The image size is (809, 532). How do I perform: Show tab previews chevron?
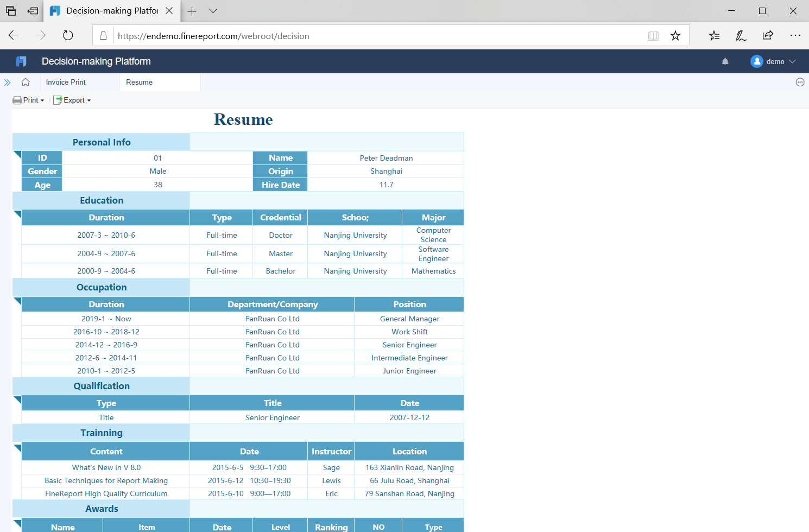[213, 11]
